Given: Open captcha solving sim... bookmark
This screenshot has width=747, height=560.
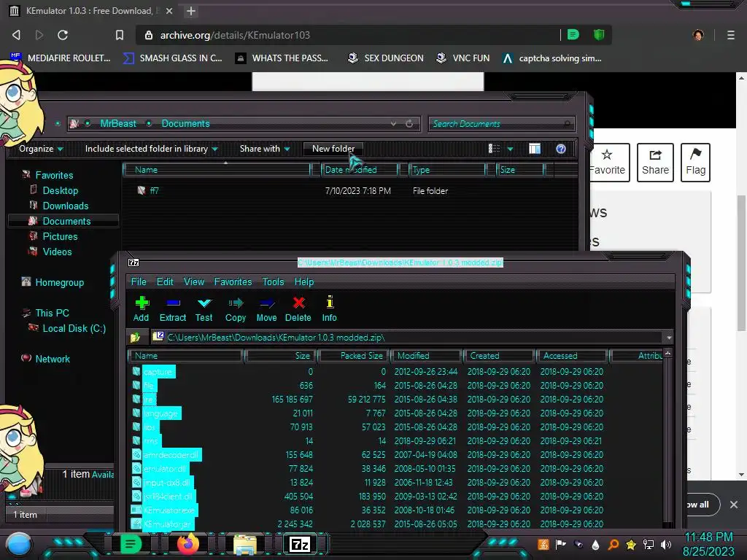Looking at the screenshot, I should [x=553, y=58].
